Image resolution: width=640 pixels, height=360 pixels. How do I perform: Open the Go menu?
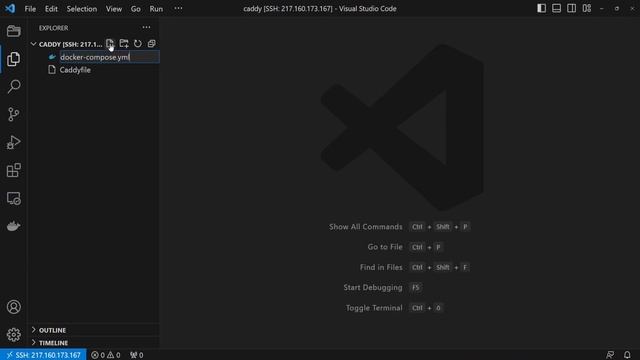click(136, 9)
